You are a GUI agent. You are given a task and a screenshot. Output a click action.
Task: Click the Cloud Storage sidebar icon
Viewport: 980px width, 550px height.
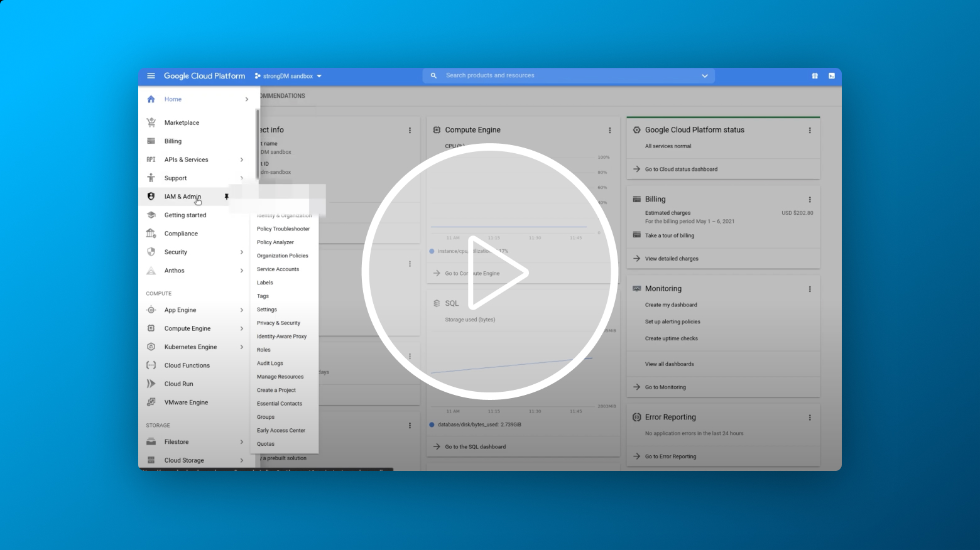pyautogui.click(x=151, y=460)
